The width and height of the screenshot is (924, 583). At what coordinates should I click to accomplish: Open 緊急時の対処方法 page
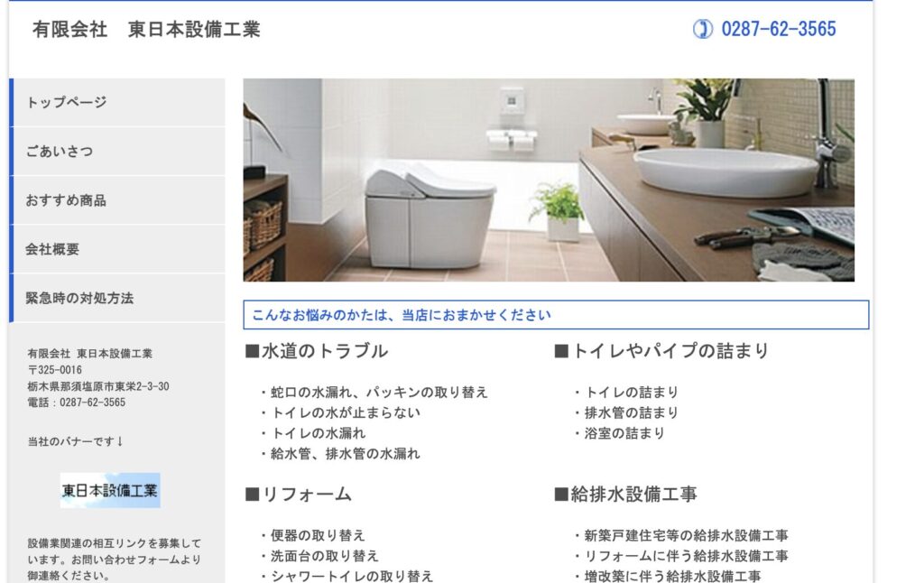click(x=117, y=298)
